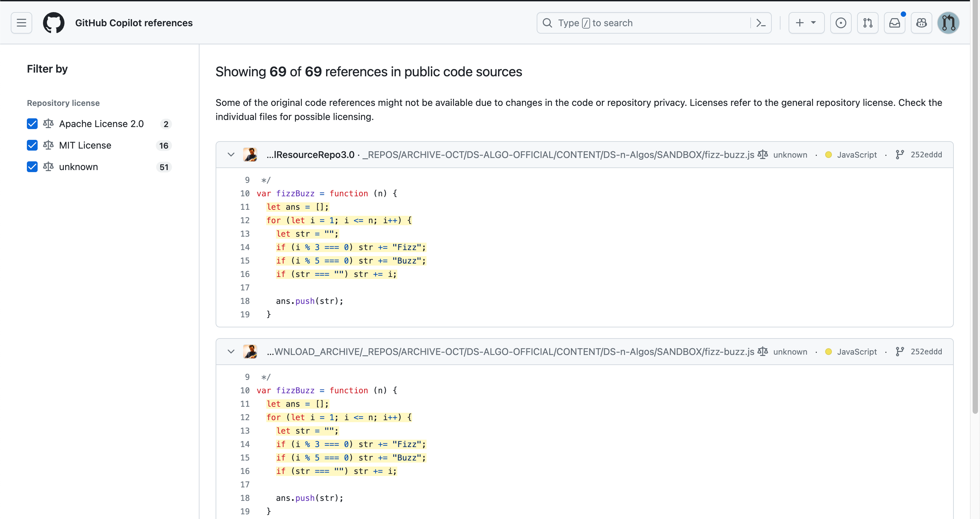Click the scale/license icon next to MIT License
The height and width of the screenshot is (519, 980).
point(49,145)
